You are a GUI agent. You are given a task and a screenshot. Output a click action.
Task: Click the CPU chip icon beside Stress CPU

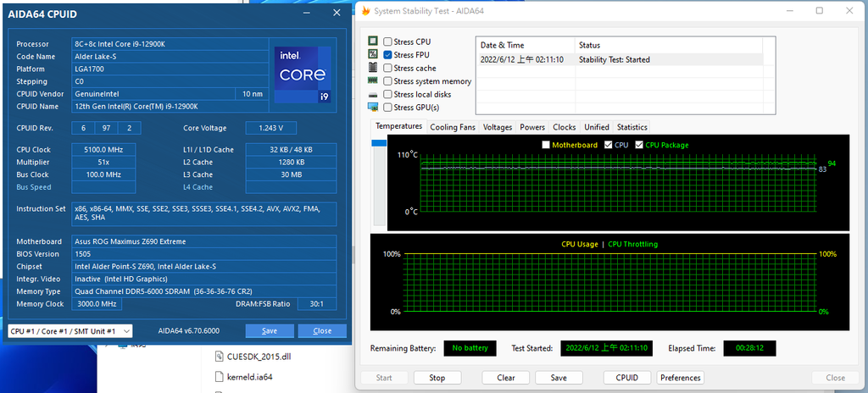(373, 42)
